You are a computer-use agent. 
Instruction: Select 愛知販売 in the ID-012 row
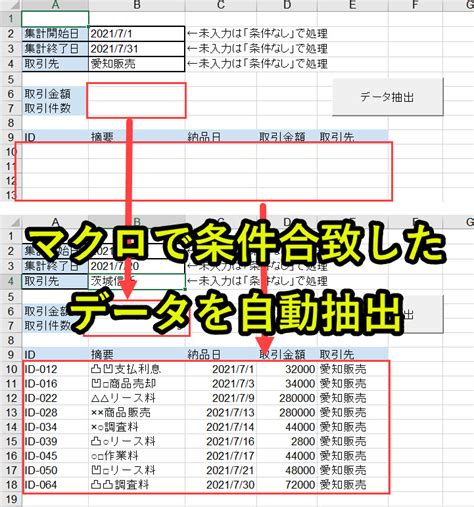(x=353, y=369)
